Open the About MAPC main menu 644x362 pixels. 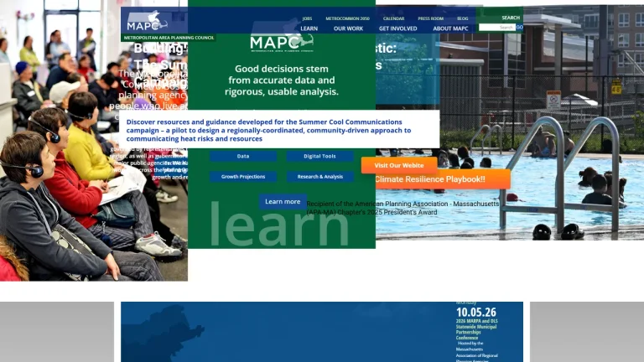click(x=450, y=28)
